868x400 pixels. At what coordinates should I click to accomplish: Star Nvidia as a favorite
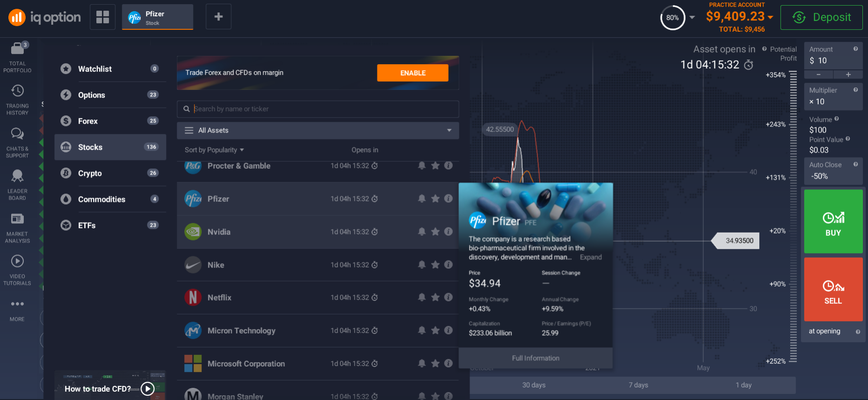point(435,232)
